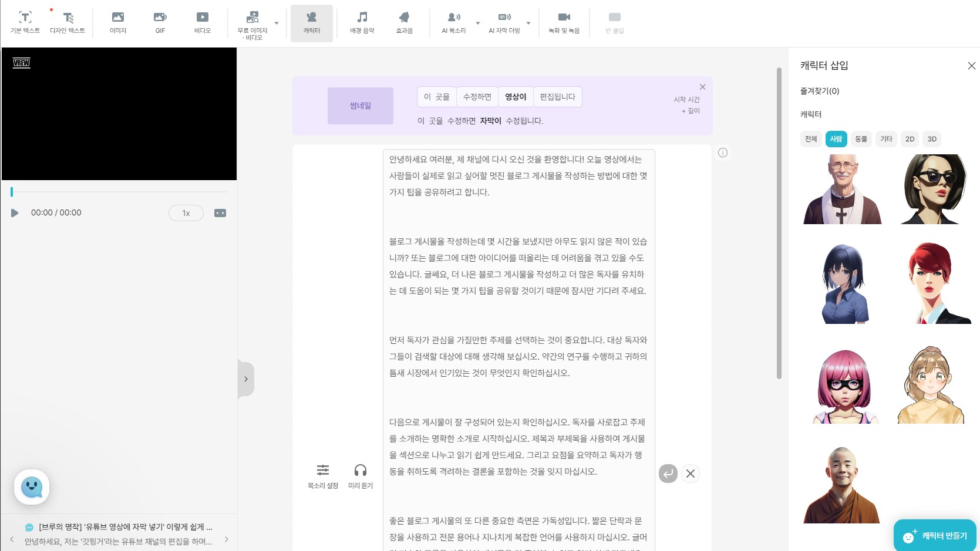
Task: Choose the elderly priest character
Action: pos(843,189)
